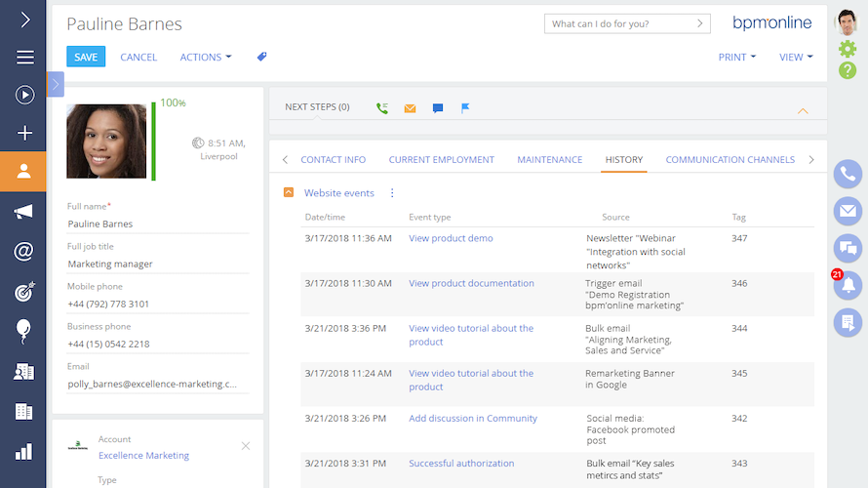Collapse the Website events detail

(x=289, y=193)
